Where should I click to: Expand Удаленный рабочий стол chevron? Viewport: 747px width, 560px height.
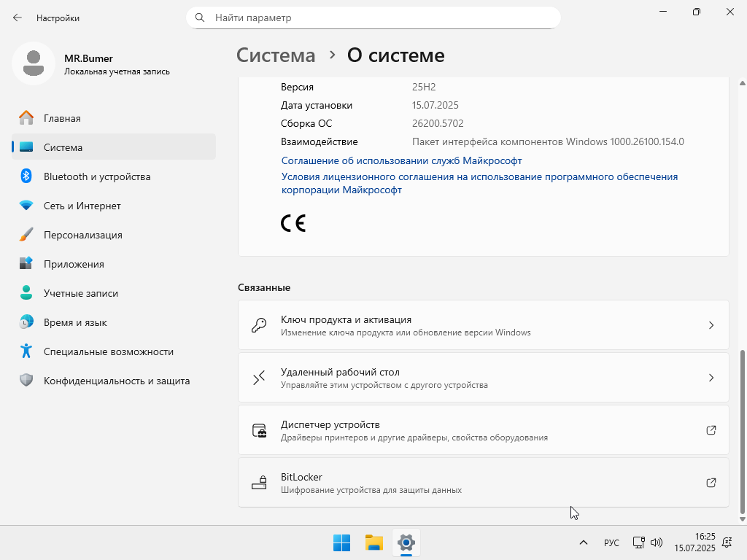pyautogui.click(x=711, y=378)
